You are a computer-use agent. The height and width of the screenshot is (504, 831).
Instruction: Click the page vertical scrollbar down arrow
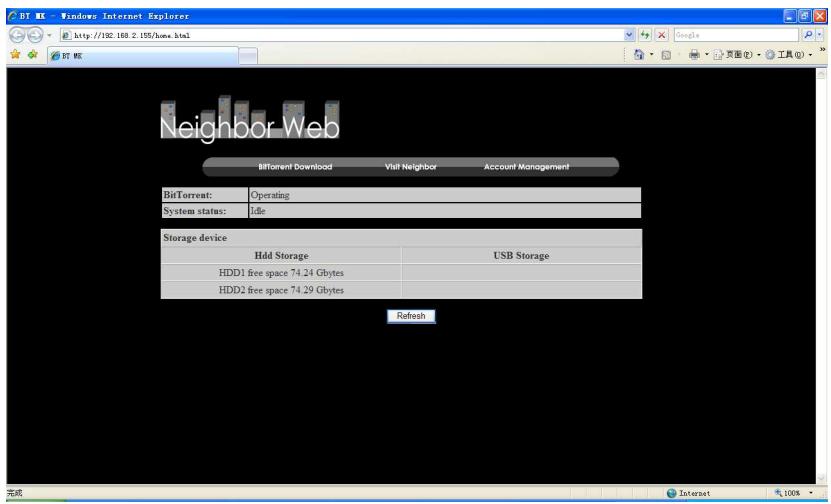pyautogui.click(x=821, y=478)
